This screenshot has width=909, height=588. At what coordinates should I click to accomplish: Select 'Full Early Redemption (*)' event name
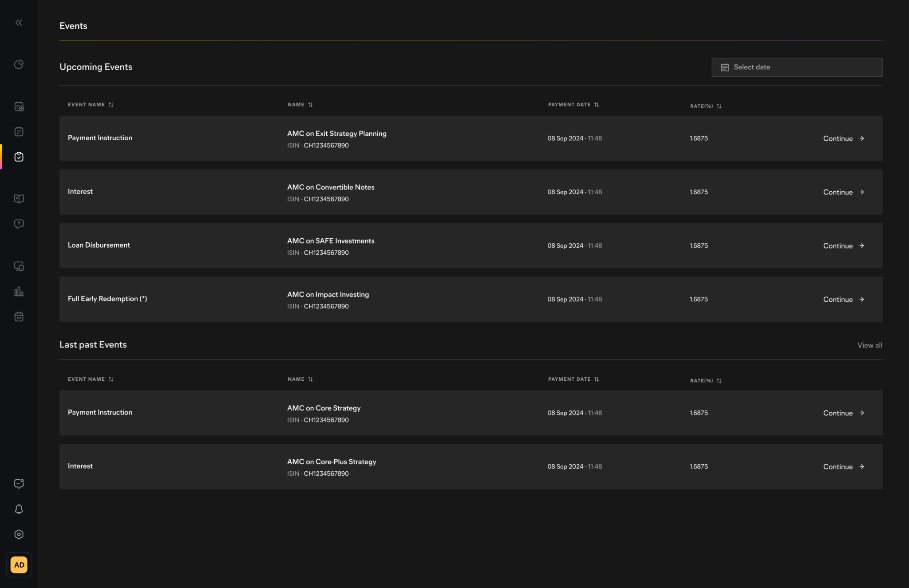coord(107,299)
